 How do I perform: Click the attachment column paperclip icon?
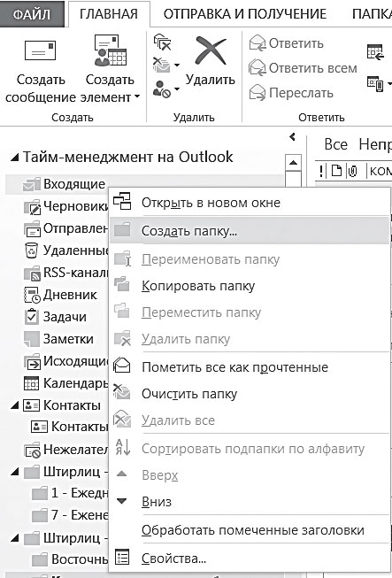point(352,171)
